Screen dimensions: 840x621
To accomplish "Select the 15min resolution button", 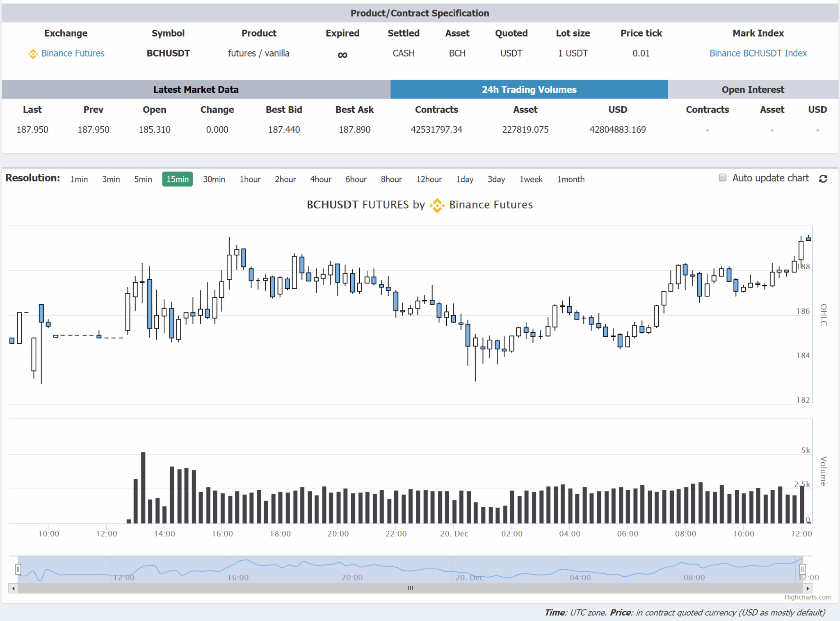I will [x=177, y=179].
